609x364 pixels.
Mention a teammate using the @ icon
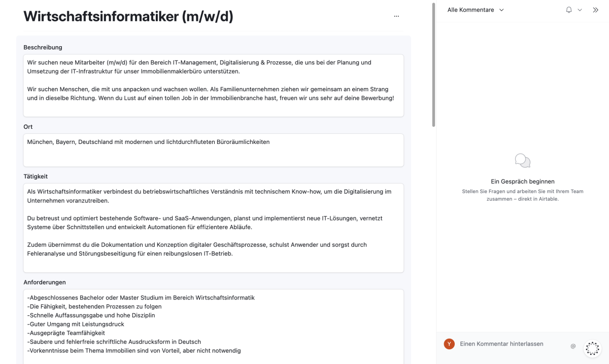click(573, 346)
